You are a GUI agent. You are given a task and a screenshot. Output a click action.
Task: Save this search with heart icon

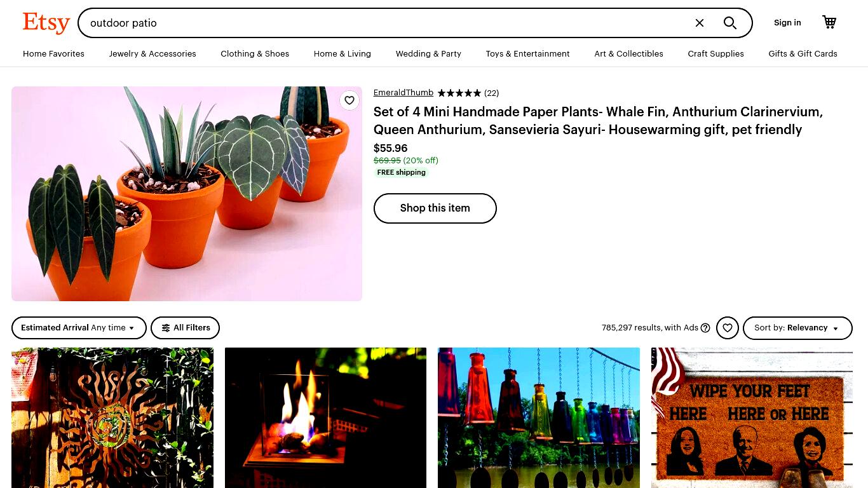point(728,328)
